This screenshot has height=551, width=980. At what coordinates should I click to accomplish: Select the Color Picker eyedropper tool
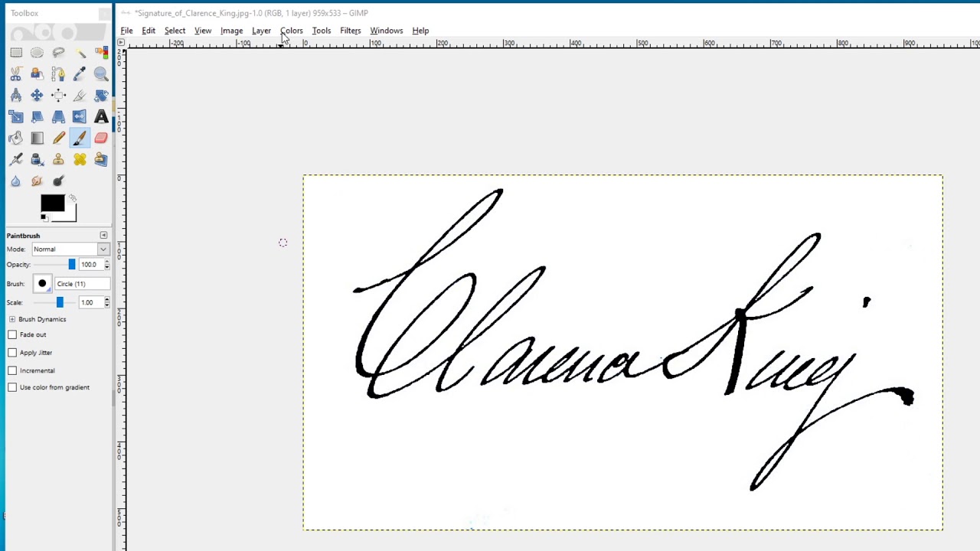coord(80,74)
